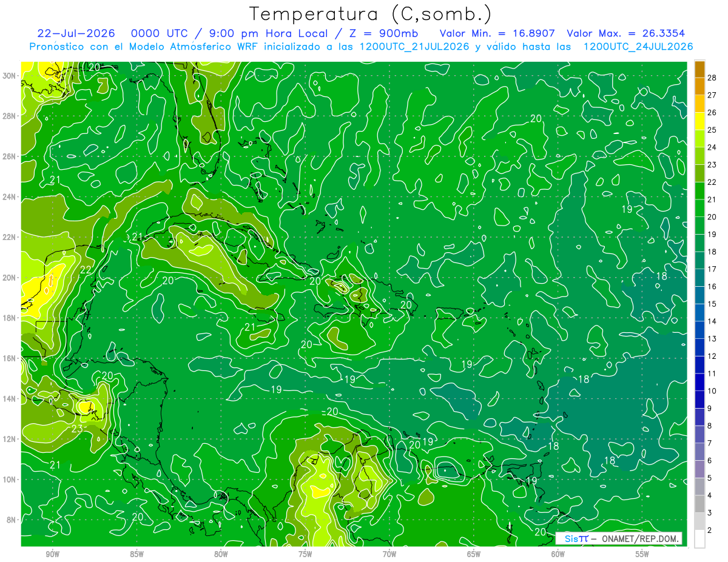Click the 'Valor Max. = 26.3354' readout
Viewport: 728px width, 562px height.
coord(627,33)
